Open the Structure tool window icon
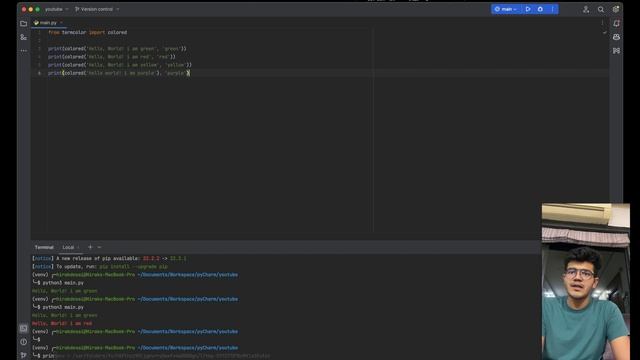This screenshot has width=640, height=360. coord(24,37)
